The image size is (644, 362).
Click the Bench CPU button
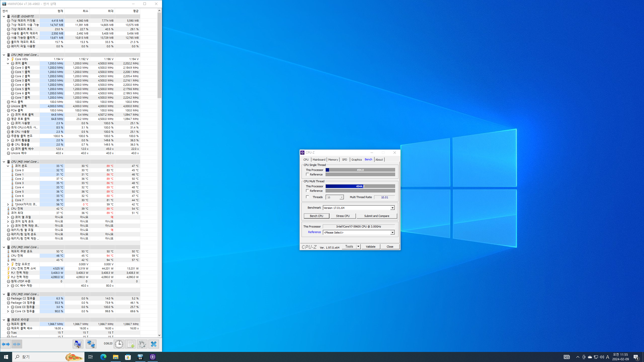[x=316, y=216]
